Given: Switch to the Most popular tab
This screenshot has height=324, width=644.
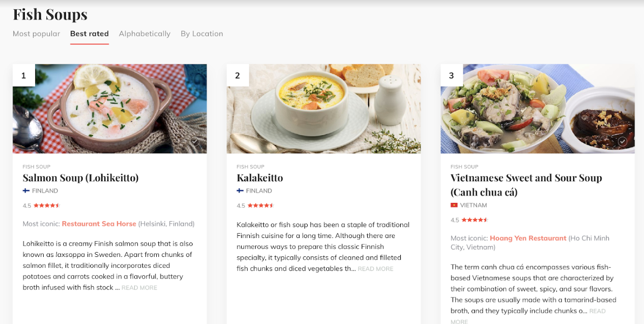Looking at the screenshot, I should coord(36,34).
